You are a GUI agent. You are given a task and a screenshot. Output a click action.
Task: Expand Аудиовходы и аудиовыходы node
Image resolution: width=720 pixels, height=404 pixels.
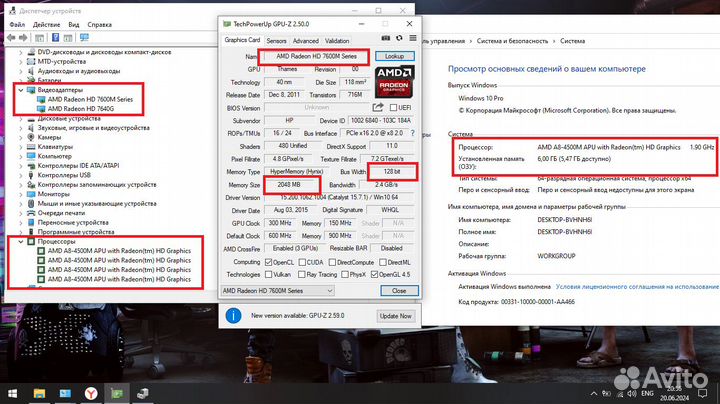pos(21,71)
